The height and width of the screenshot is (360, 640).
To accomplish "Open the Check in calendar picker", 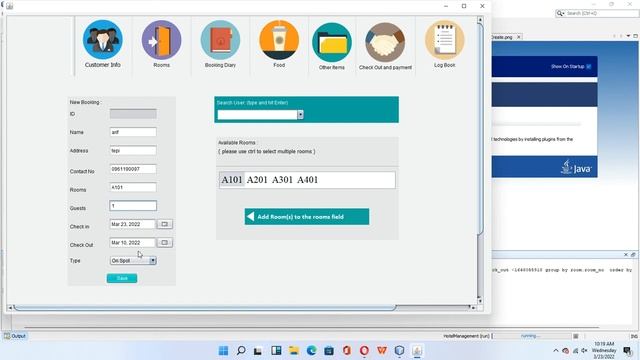I will pyautogui.click(x=164, y=224).
